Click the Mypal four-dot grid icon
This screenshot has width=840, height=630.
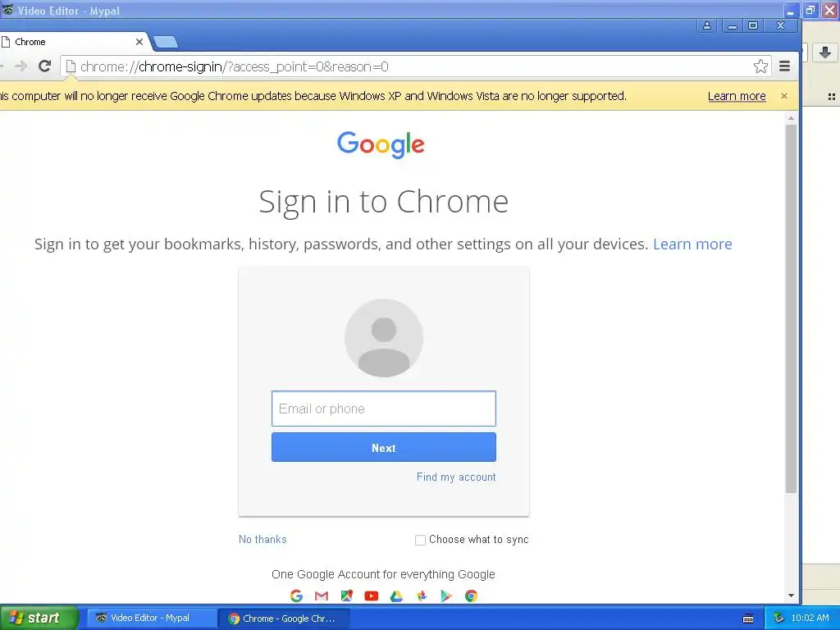[x=832, y=97]
